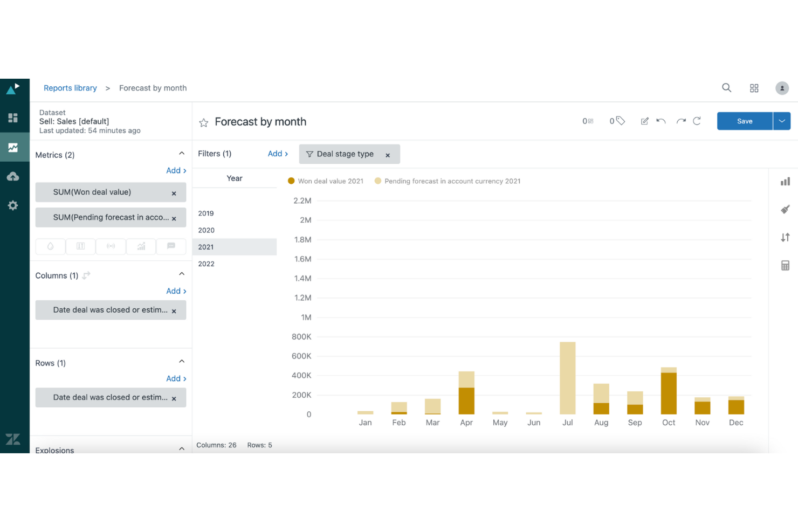This screenshot has height=532, width=798.
Task: Open Settings via the gear icon
Action: (x=12, y=205)
